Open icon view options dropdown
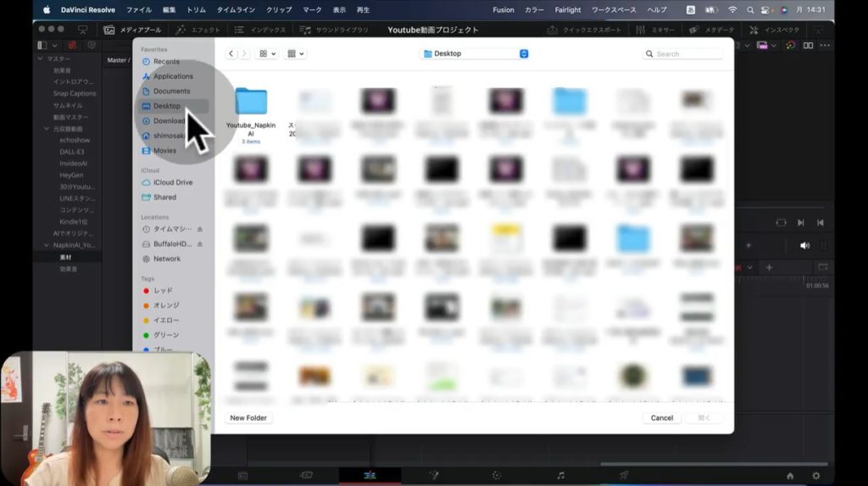This screenshot has height=486, width=868. 267,53
